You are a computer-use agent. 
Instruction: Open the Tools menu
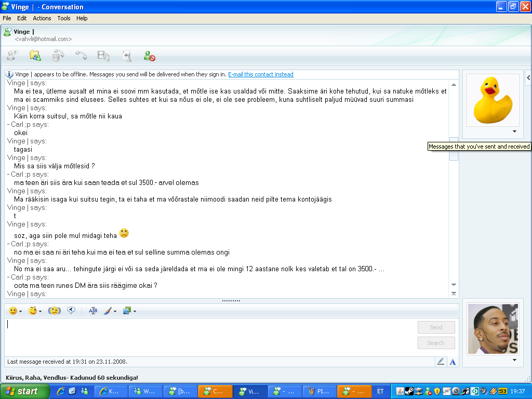click(x=64, y=18)
